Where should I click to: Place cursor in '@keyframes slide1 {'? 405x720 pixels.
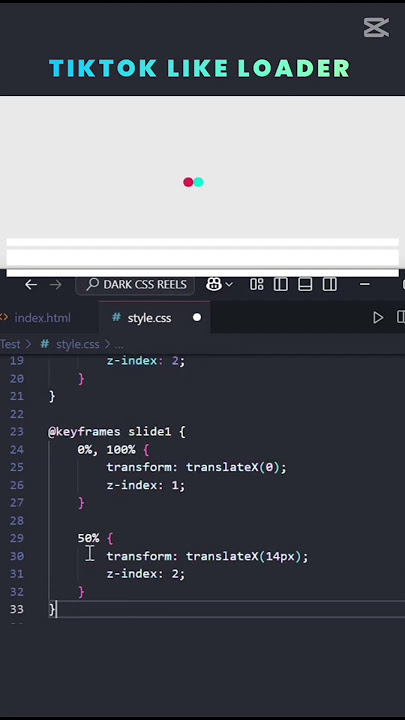[x=117, y=432]
